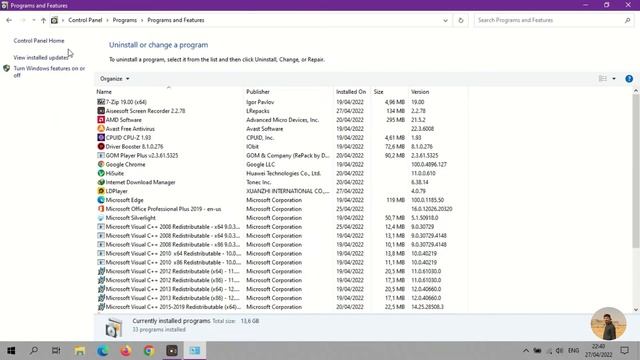Click Programs and Features breadcrumb
This screenshot has width=640, height=360.
click(176, 20)
